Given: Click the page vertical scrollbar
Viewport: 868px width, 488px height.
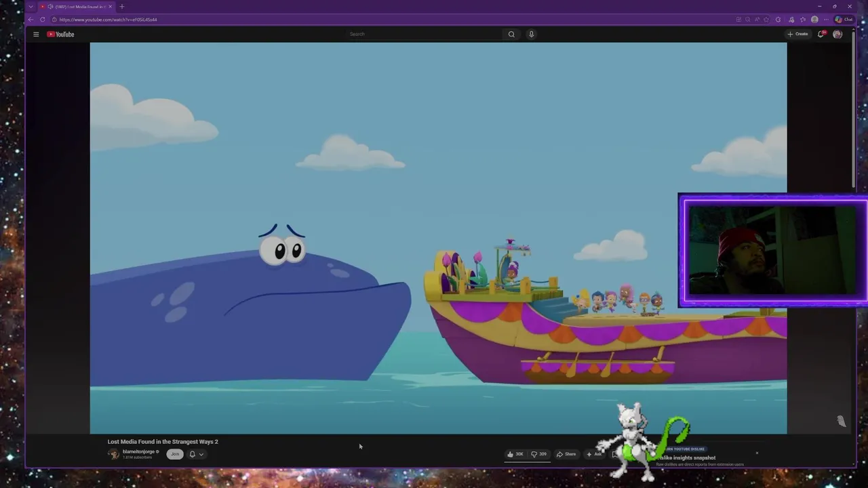Looking at the screenshot, I should [x=853, y=108].
